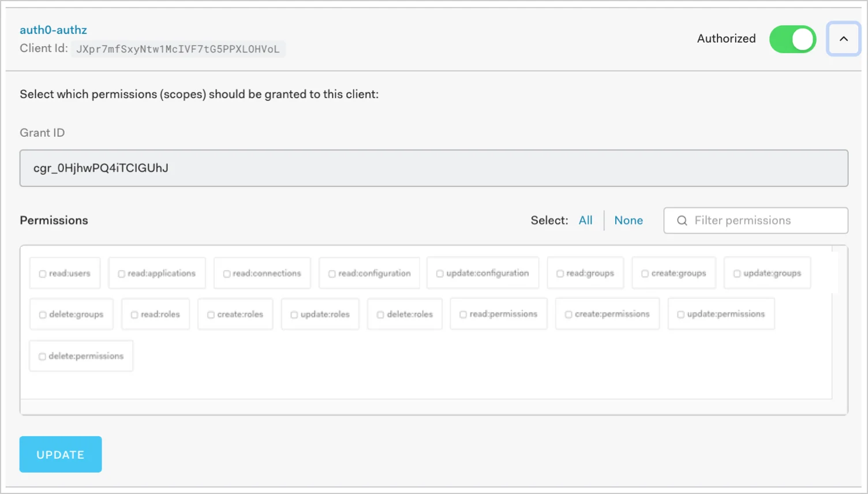Check the read:roles permission

[134, 315]
